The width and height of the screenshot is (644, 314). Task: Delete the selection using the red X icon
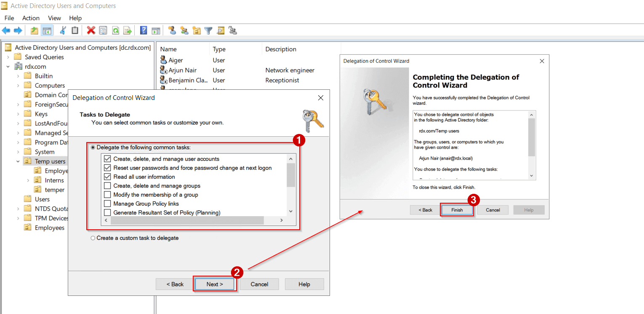coord(90,30)
